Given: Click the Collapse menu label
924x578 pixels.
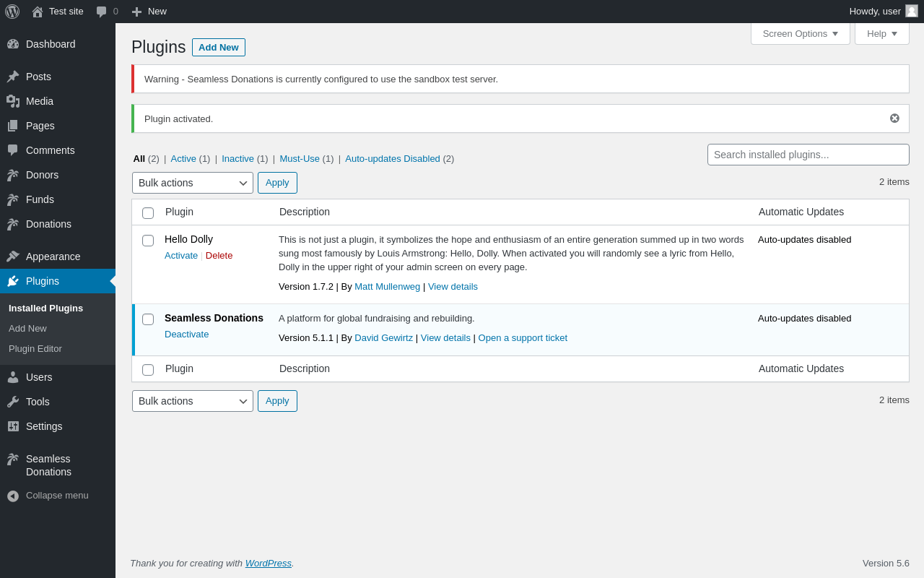Looking at the screenshot, I should [x=57, y=496].
